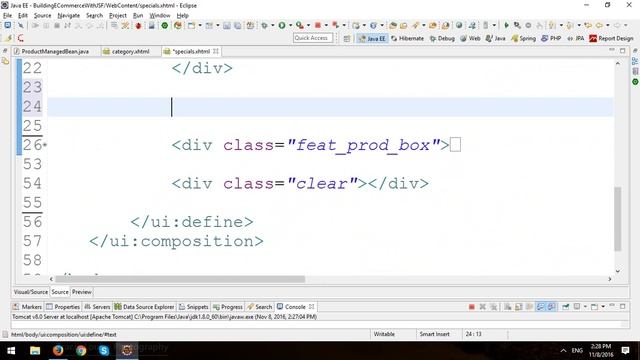The image size is (640, 360).
Task: Switch to the Debug perspective
Action: pyautogui.click(x=442, y=38)
